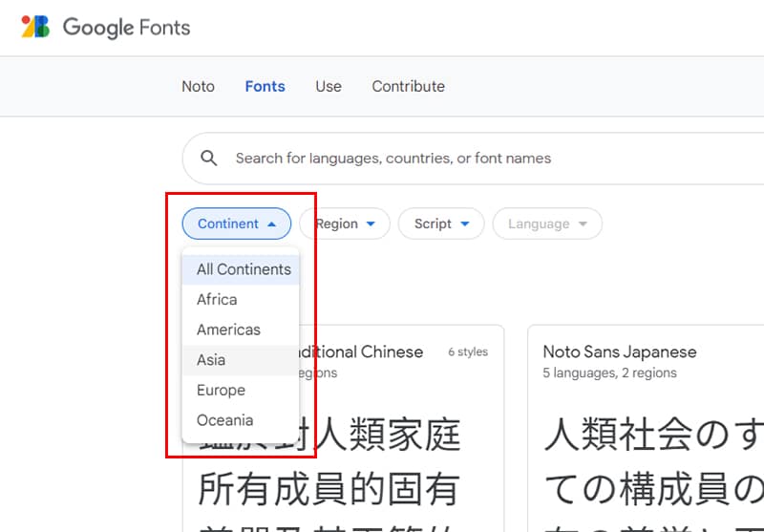Click the search magnifier icon
Viewport: 764px width, 532px height.
209,158
